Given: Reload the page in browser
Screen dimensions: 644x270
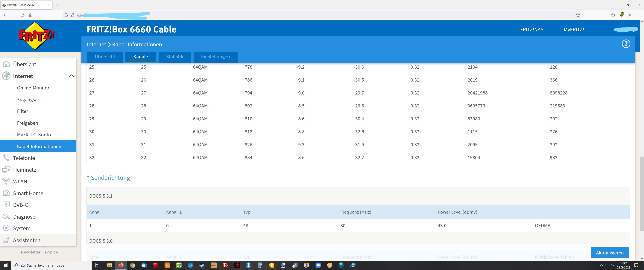Looking at the screenshot, I should (22, 15).
